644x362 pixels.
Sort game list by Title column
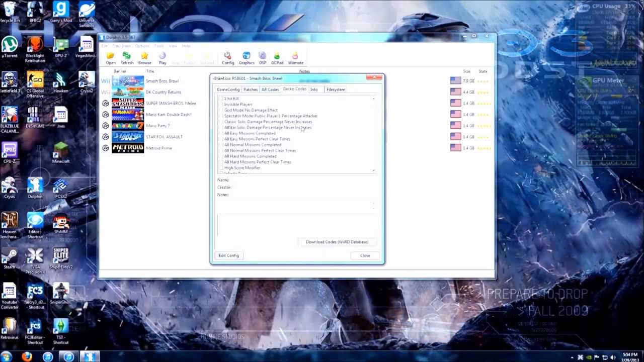[150, 71]
